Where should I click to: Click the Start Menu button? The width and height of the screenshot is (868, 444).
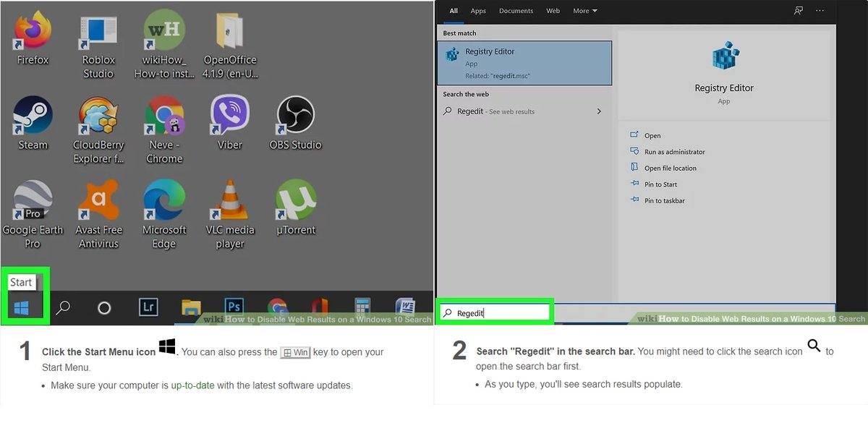(x=23, y=307)
